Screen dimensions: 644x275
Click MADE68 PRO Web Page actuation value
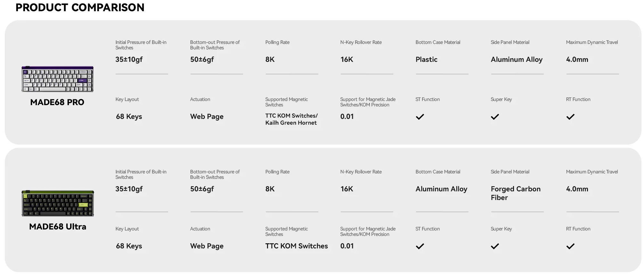pos(207,116)
